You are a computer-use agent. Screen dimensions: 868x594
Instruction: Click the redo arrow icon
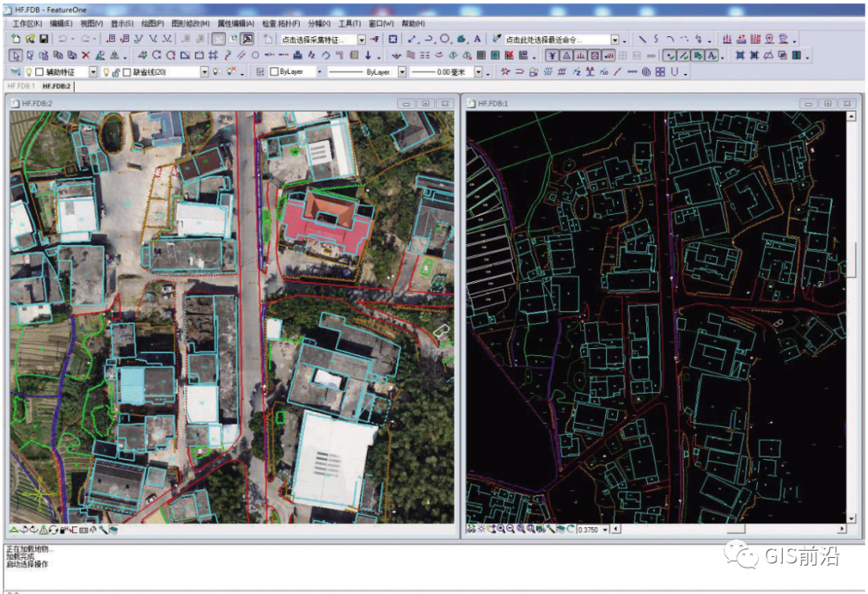85,39
